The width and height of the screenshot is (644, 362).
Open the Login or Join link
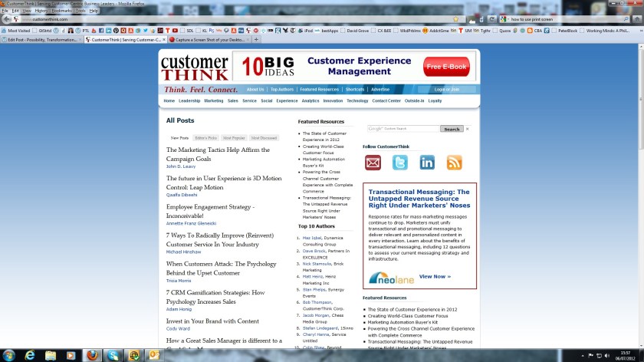tap(447, 90)
